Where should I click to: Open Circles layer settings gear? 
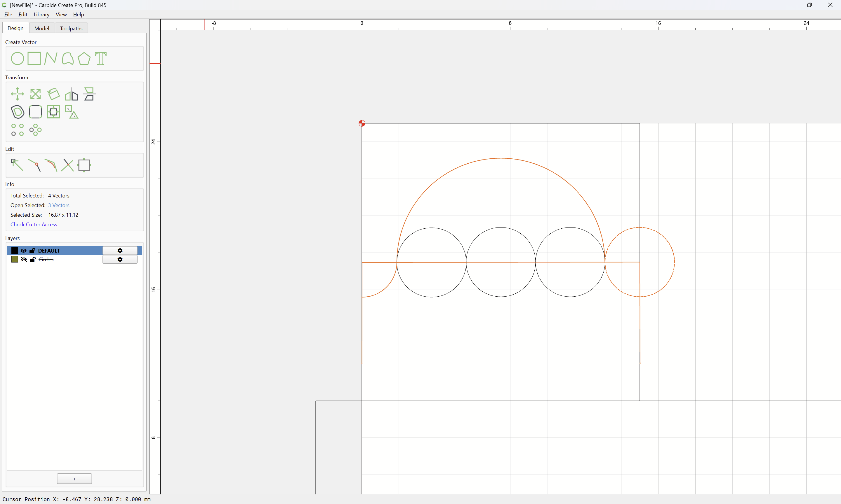(x=120, y=260)
